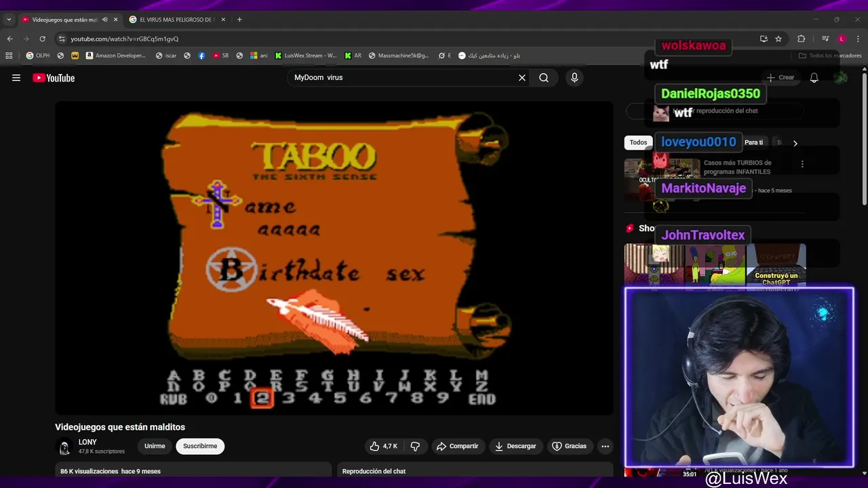868x488 pixels.
Task: Download the video with Descargar
Action: point(515,446)
